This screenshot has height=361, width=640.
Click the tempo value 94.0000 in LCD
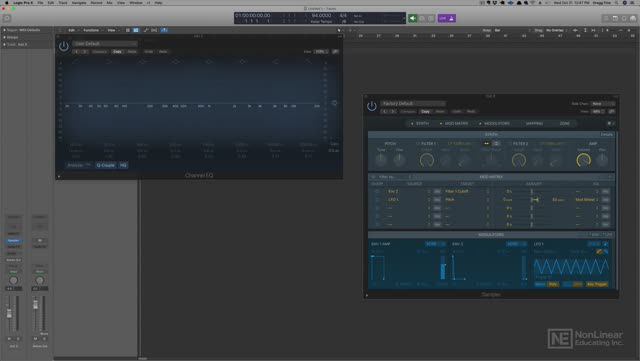[321, 16]
